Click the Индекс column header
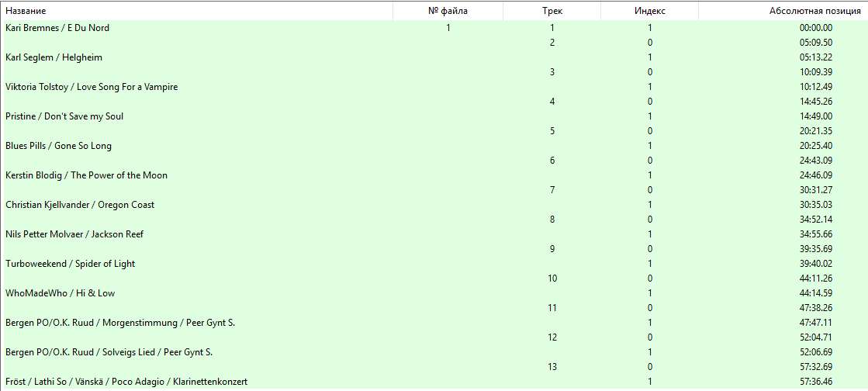 [649, 11]
